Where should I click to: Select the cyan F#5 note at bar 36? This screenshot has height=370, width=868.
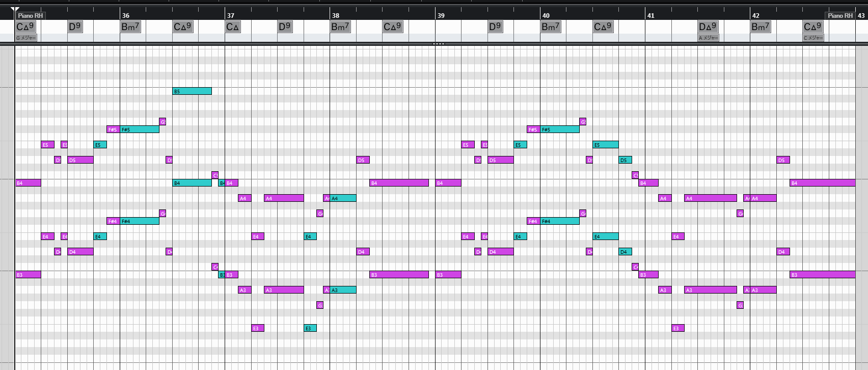[x=140, y=129]
